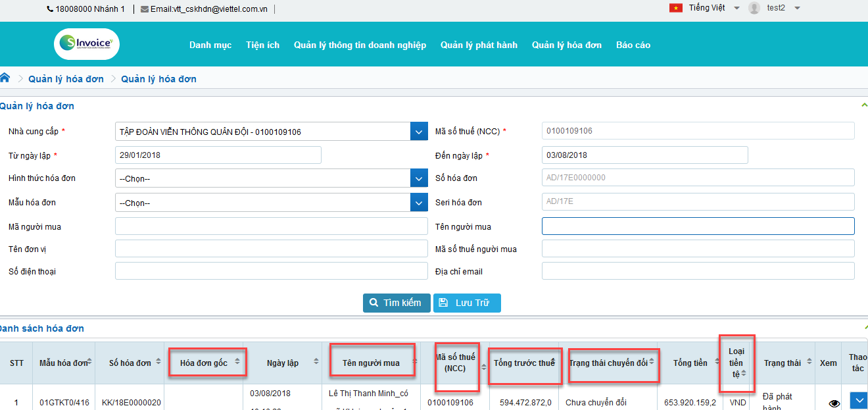Click the home icon in breadcrumb

[5, 78]
